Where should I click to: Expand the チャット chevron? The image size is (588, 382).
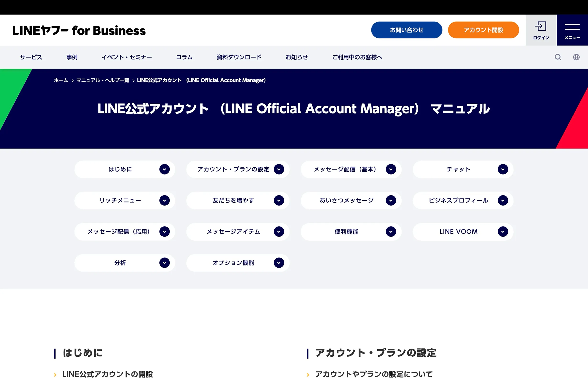[503, 169]
